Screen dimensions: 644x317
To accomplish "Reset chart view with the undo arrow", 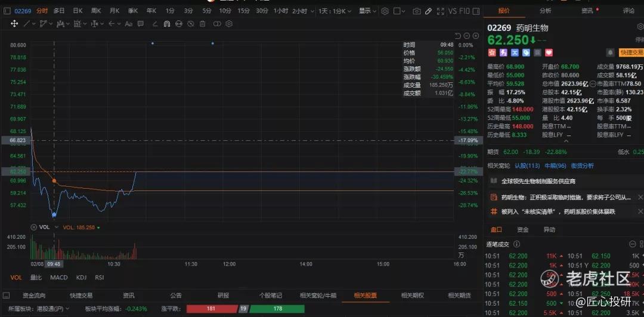I will tap(458, 36).
